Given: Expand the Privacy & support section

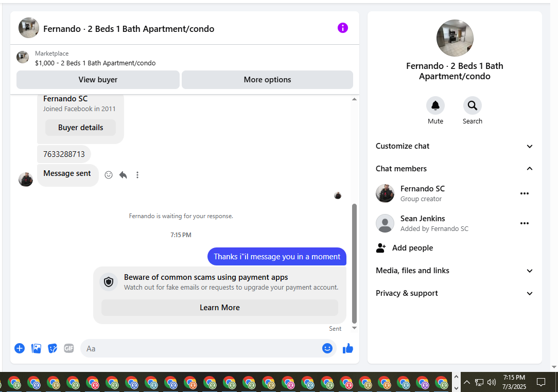Looking at the screenshot, I should pyautogui.click(x=455, y=293).
